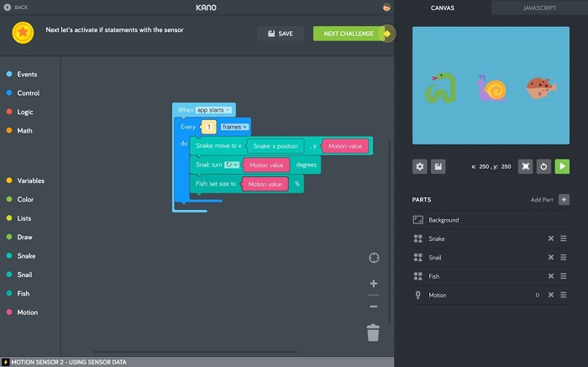Open the 'frames' unit dropdown
This screenshot has width=588, height=367.
234,127
